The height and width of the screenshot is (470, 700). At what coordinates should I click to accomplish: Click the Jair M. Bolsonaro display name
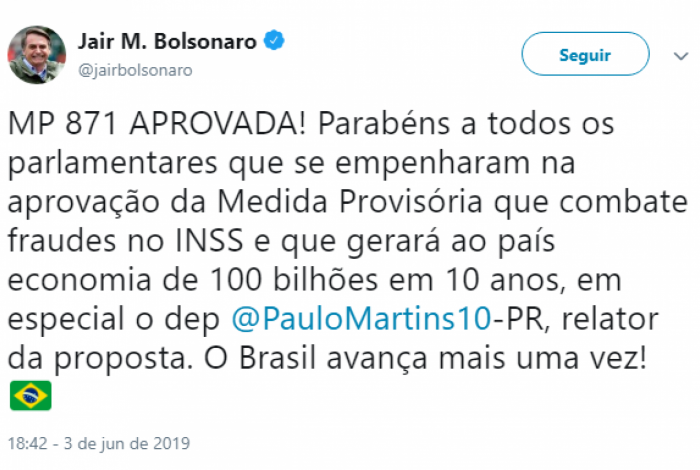coord(166,43)
